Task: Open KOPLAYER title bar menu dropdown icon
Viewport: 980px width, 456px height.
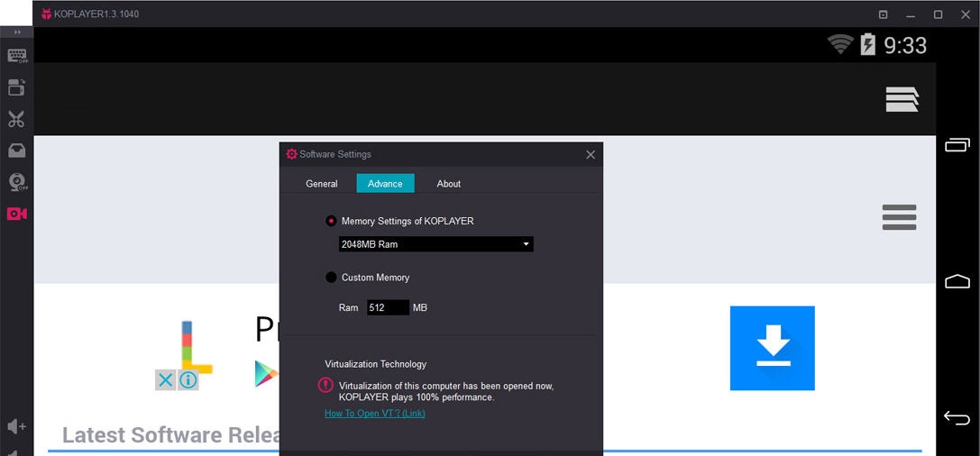Action: (x=884, y=15)
